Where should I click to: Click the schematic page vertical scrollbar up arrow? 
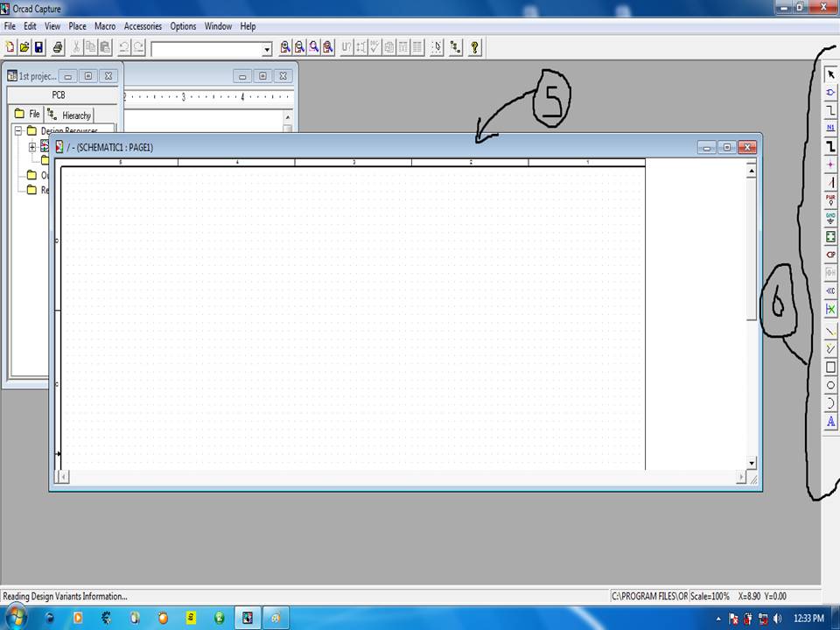(x=751, y=171)
